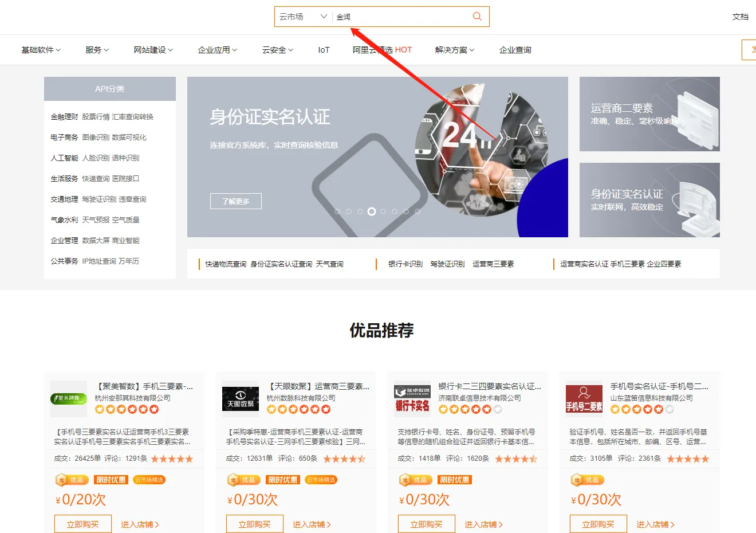The height and width of the screenshot is (533, 756).
Task: Open 银行卡二三四要素实名认证 product title
Action: 490,386
